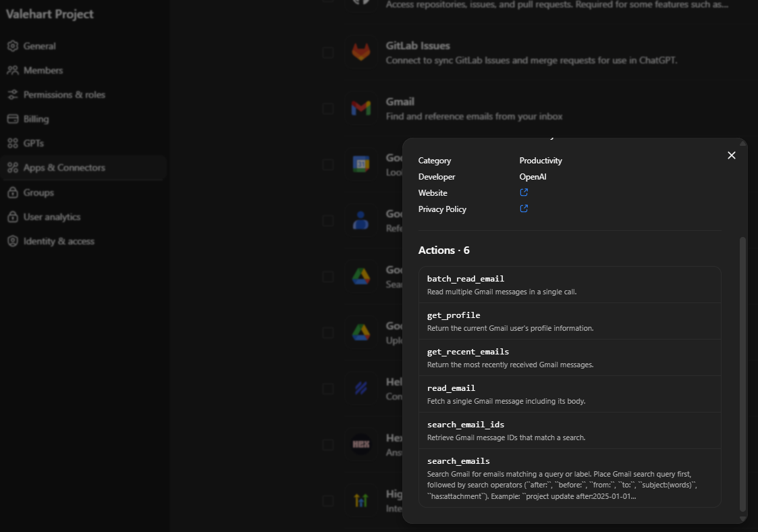Viewport: 758px width, 532px height.
Task: Click the Identity & access icon
Action: (x=13, y=241)
